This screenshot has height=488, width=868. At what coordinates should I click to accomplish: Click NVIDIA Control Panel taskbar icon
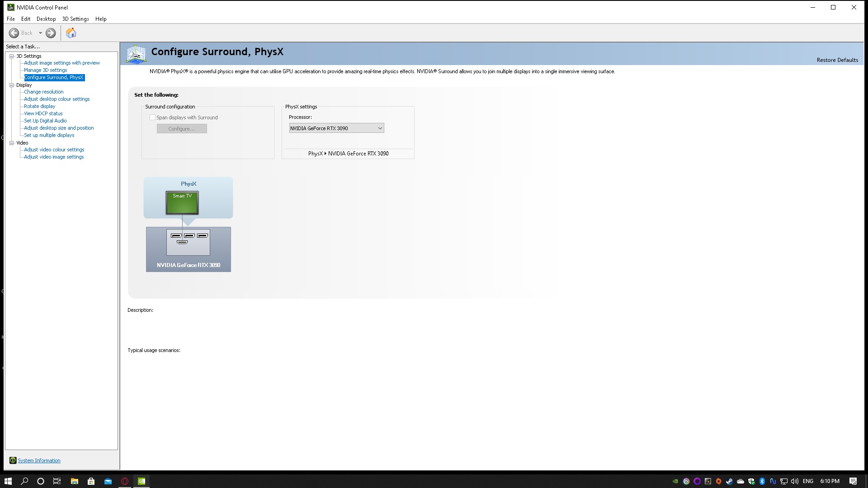(x=142, y=481)
